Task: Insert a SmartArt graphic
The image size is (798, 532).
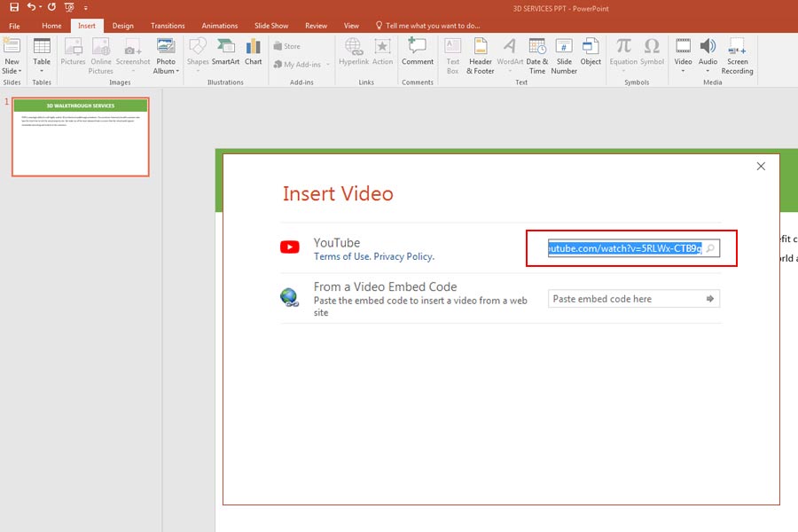Action: coord(225,52)
